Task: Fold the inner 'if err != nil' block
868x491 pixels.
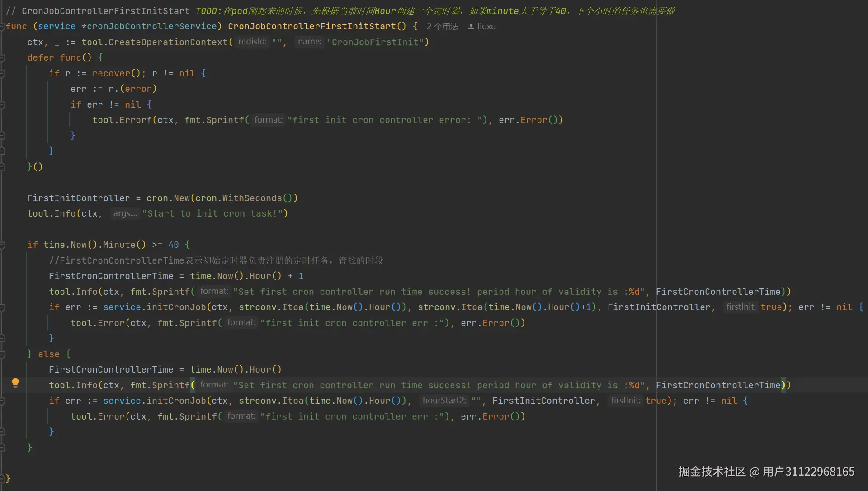Action: (x=2, y=104)
